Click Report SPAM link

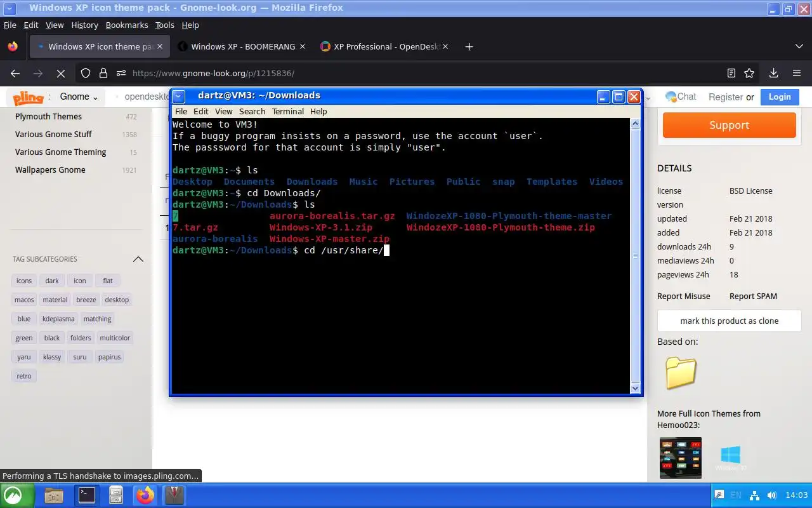point(753,296)
